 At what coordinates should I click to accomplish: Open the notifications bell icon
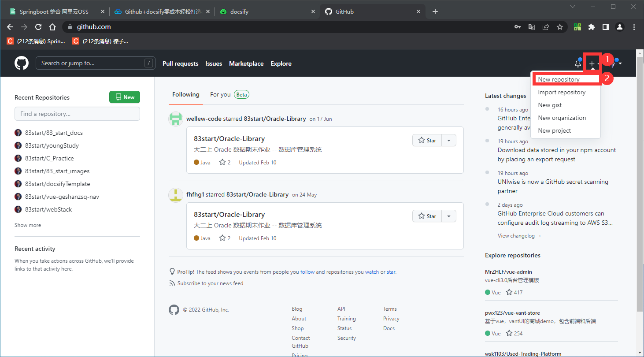(578, 63)
